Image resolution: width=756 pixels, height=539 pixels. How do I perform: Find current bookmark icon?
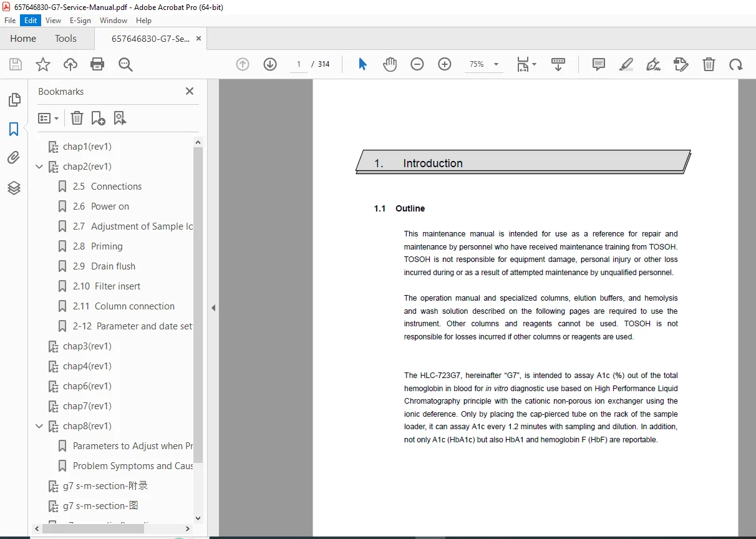point(120,118)
